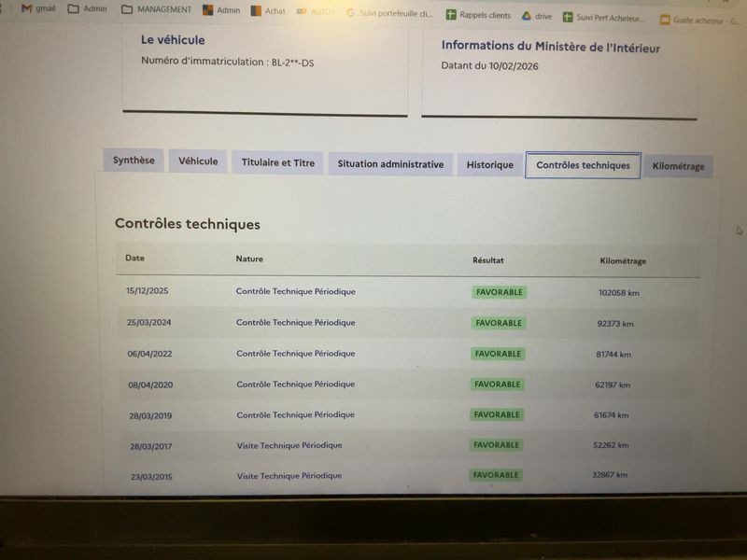Click the Contrôles techniques section heading
747x560 pixels.
(x=188, y=223)
